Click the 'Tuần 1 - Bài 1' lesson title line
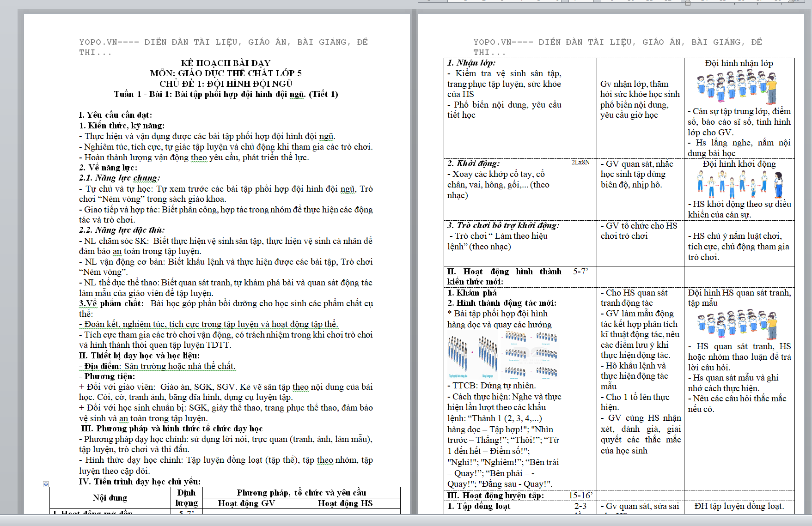The width and height of the screenshot is (812, 526). 226,94
